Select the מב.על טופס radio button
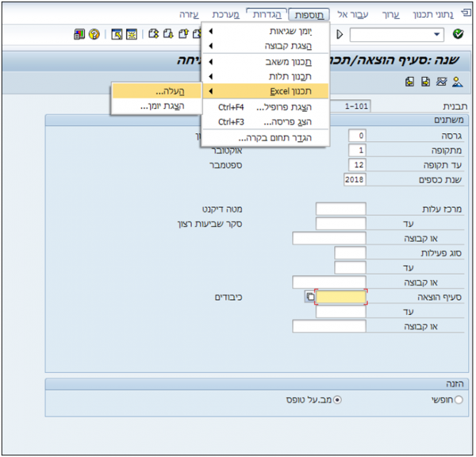476x457 pixels. point(338,400)
